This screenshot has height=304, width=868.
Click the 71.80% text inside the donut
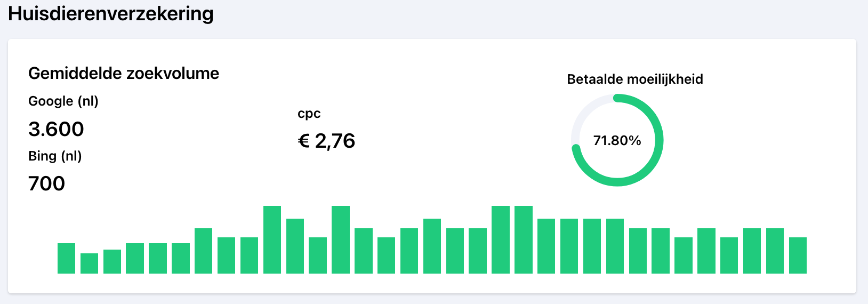617,140
